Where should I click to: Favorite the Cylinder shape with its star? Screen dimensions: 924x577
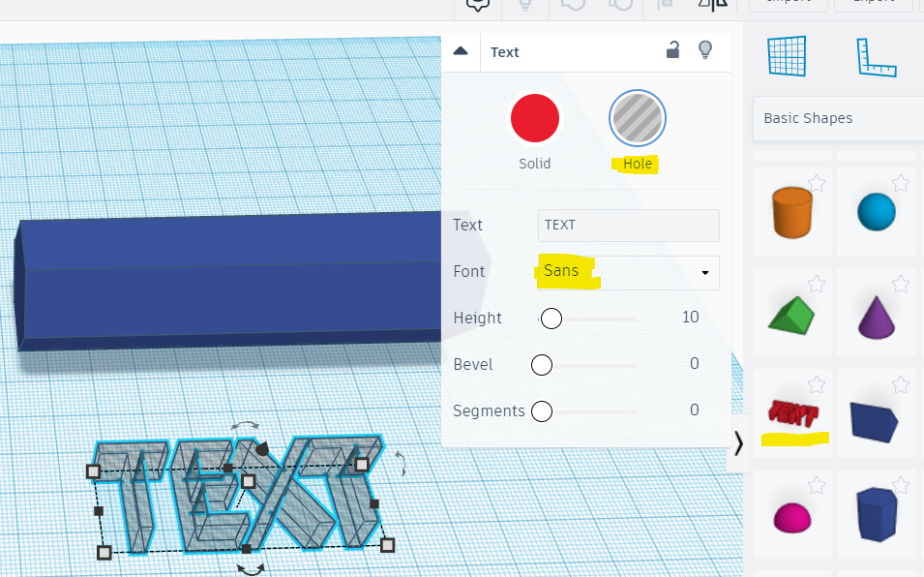(x=817, y=183)
